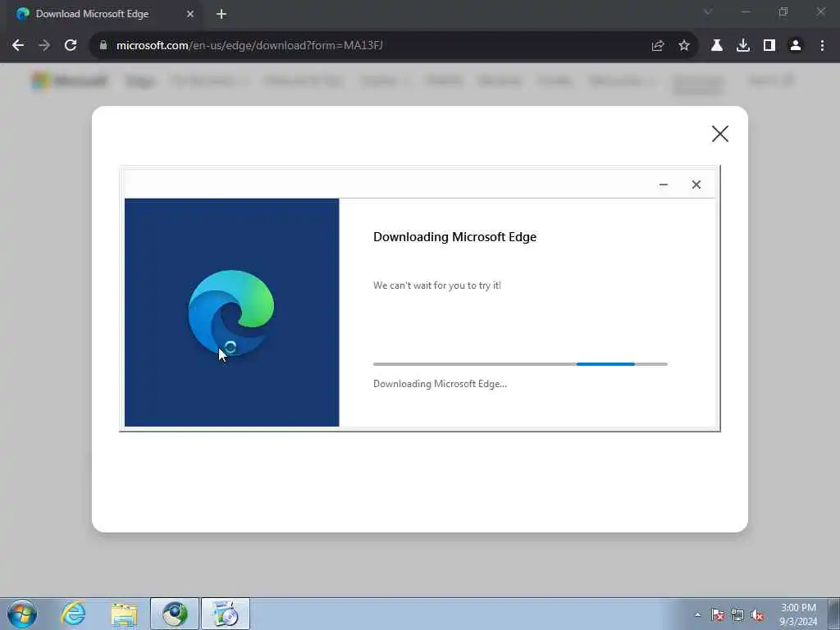Open a new tab with plus button
The height and width of the screenshot is (630, 840).
[x=221, y=15]
